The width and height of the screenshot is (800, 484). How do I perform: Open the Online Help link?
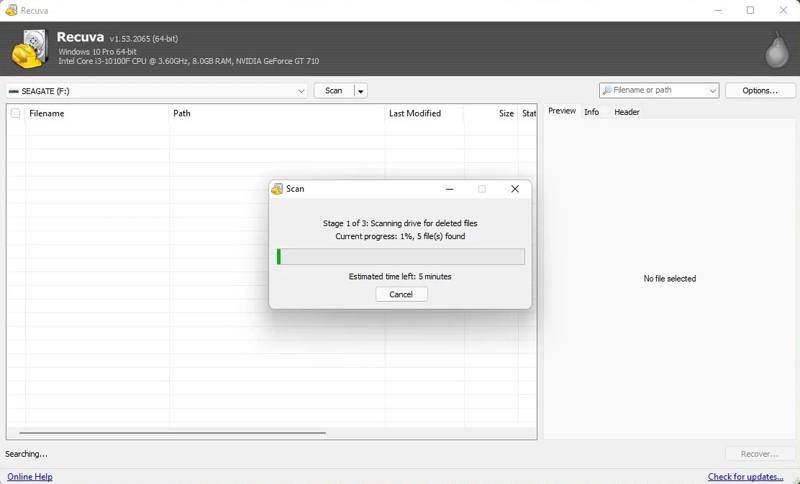click(x=30, y=477)
